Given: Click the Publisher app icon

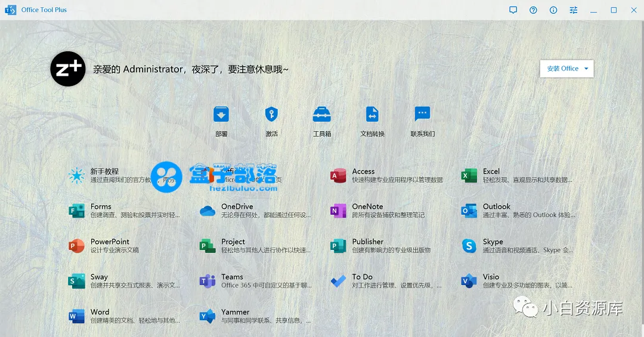Looking at the screenshot, I should (x=338, y=246).
